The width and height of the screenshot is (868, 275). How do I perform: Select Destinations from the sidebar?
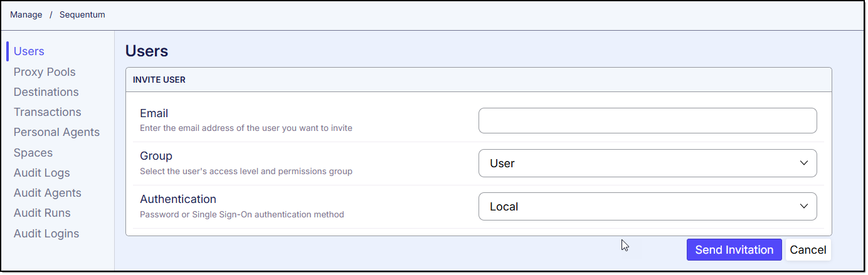coord(46,92)
